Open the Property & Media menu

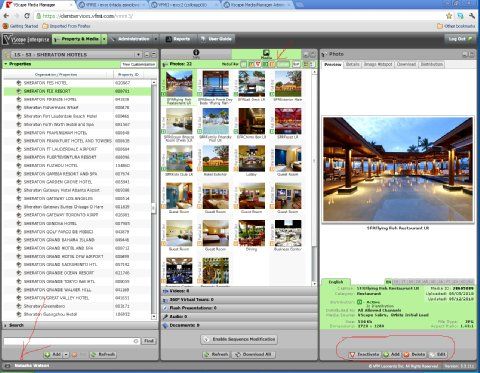(x=77, y=39)
